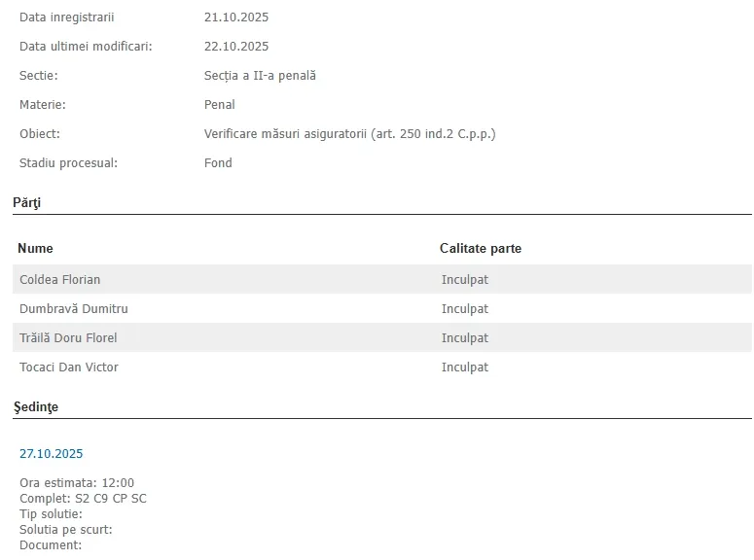
Task: Click the Secția a II-a penală value
Action: [260, 76]
